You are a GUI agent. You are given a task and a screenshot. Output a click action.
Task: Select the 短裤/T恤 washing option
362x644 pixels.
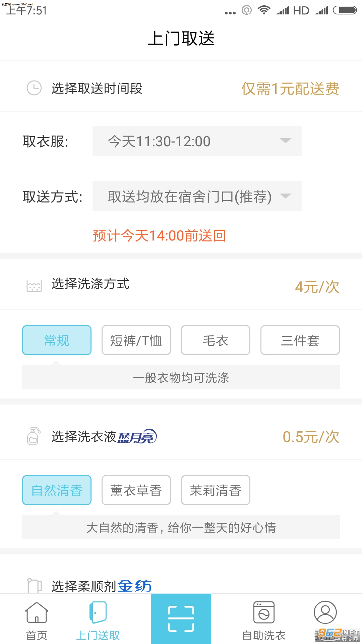click(136, 340)
